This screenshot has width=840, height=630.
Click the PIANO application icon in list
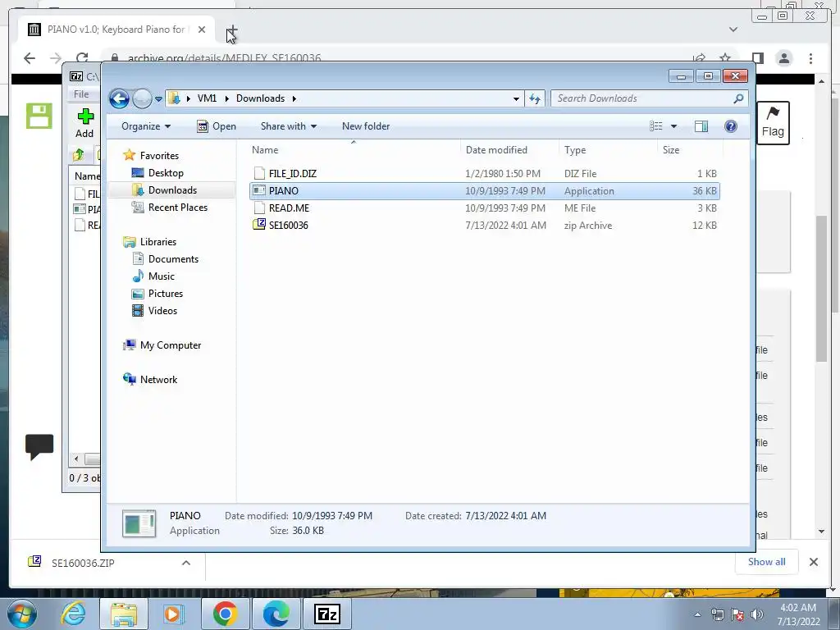pos(259,190)
